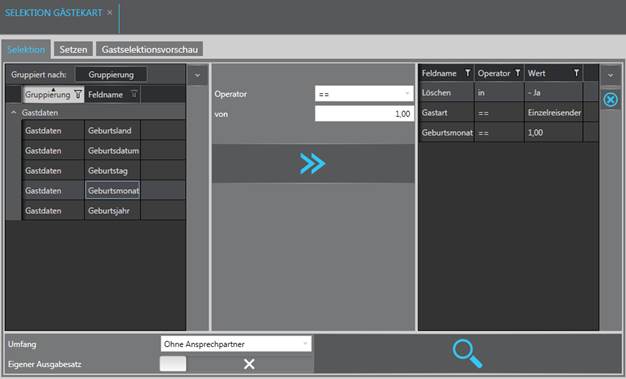Open the Operator dropdown
626x379 pixels.
tap(364, 94)
